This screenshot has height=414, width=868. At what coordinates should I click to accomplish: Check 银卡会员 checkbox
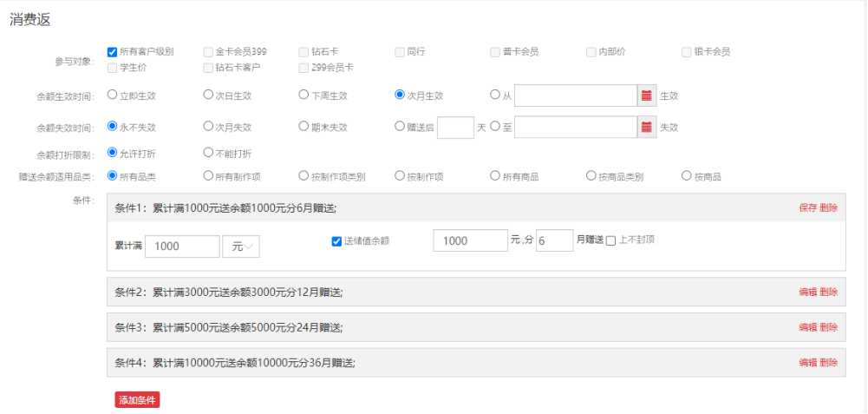pyautogui.click(x=687, y=52)
